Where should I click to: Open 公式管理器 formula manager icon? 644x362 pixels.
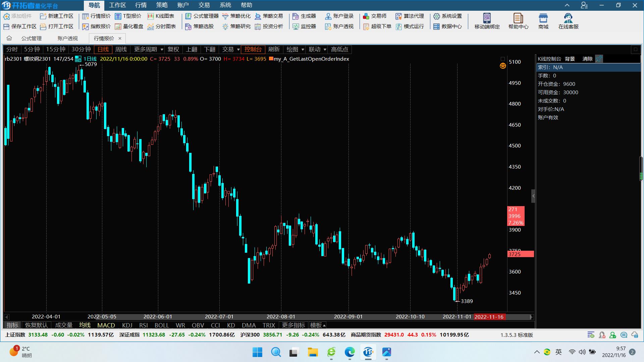click(189, 16)
